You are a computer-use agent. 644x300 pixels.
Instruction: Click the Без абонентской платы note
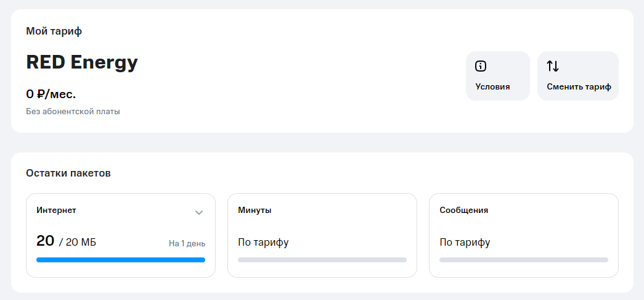tap(73, 112)
